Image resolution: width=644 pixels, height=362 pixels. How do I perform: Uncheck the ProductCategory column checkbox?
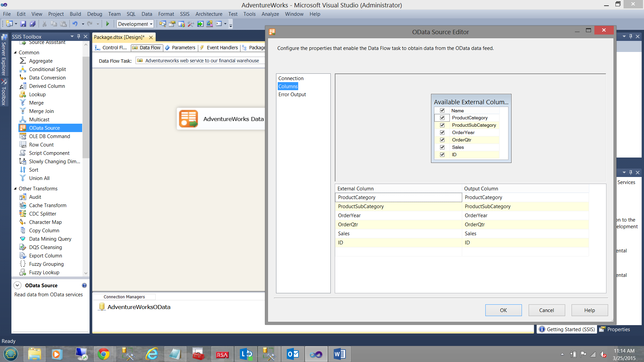(x=442, y=118)
